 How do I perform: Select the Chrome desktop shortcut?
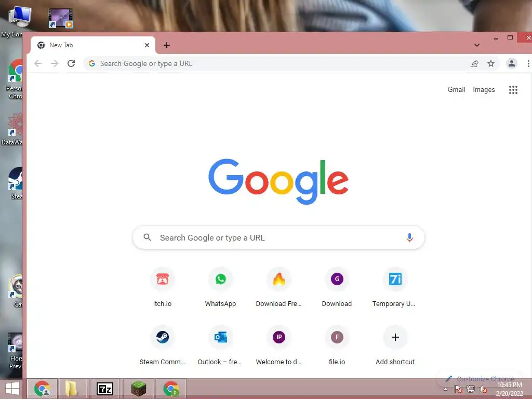click(x=14, y=79)
